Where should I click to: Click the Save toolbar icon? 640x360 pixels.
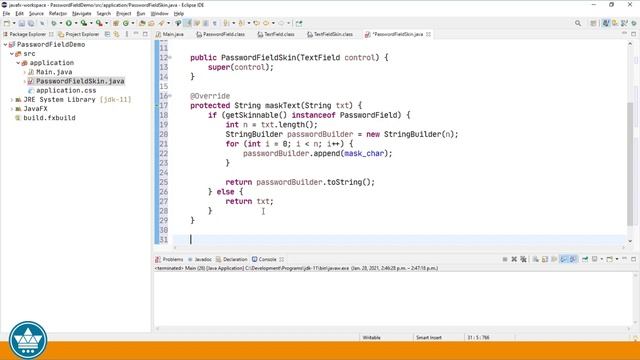pos(22,23)
